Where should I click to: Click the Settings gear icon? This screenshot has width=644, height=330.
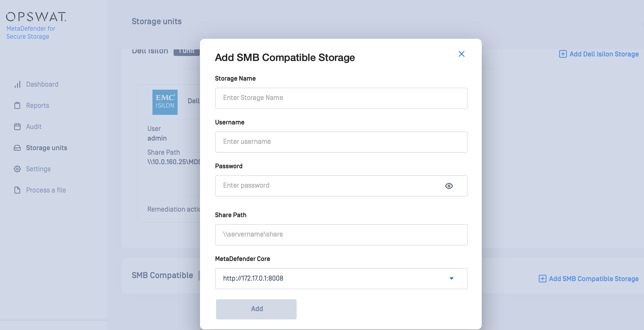coord(17,169)
